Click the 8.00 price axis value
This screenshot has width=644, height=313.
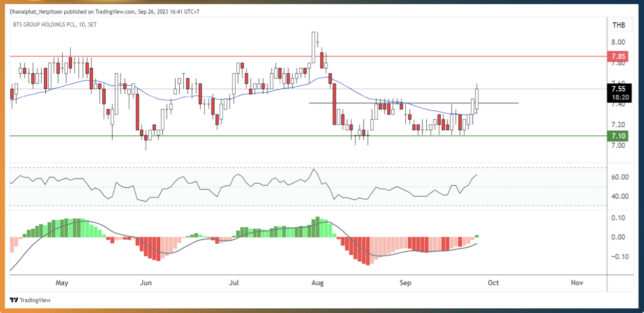tap(618, 42)
